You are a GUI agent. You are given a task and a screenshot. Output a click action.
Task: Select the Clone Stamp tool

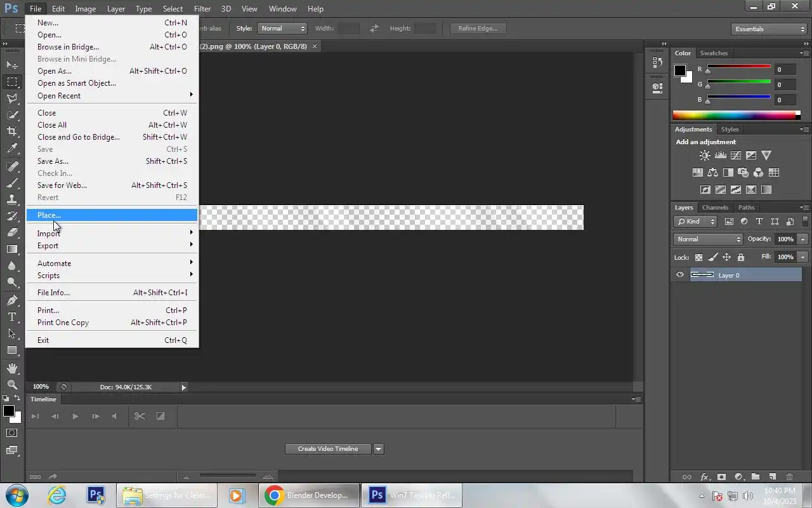coord(12,199)
